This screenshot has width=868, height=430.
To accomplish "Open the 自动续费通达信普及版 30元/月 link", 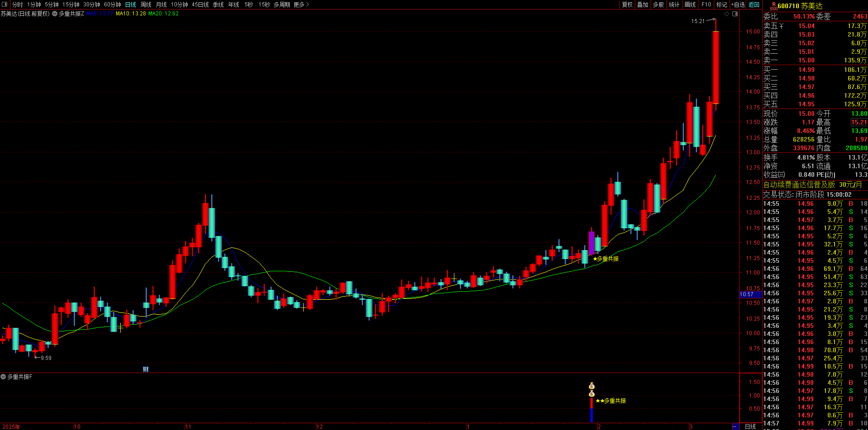I will point(812,184).
